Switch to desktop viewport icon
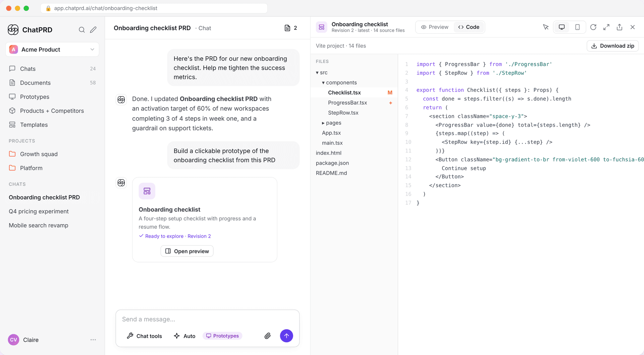The height and width of the screenshot is (355, 644). click(x=562, y=27)
